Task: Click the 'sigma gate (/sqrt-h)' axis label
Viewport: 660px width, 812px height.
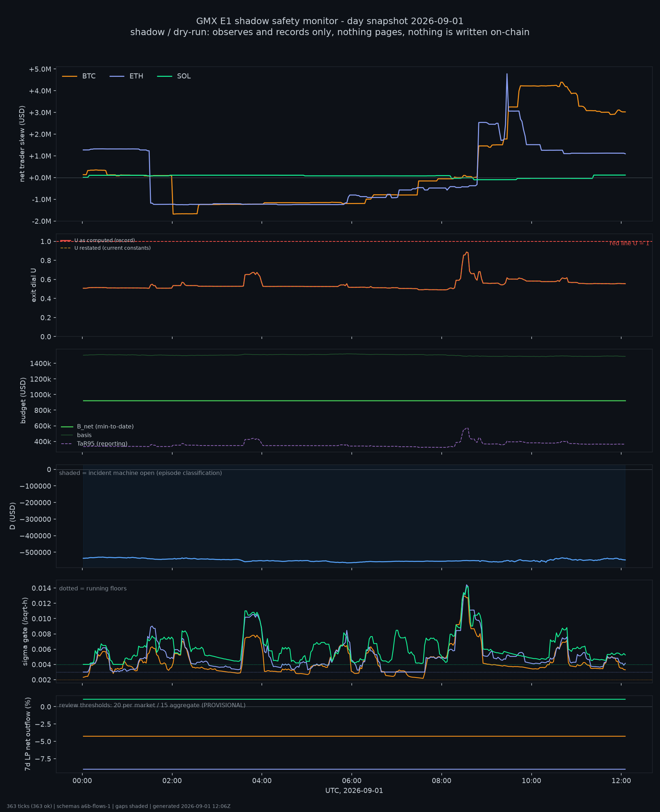Action: pyautogui.click(x=25, y=631)
